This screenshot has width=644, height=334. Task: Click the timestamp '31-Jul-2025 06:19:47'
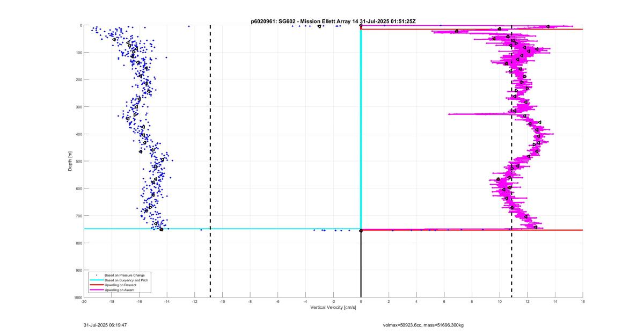tap(105, 325)
